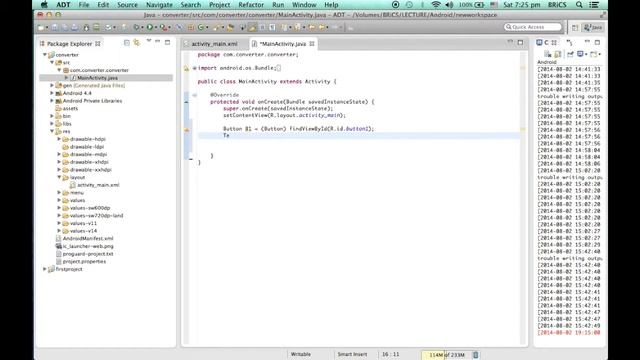This screenshot has width=640, height=360.
Task: Click the Open Console icon
Action: (593, 54)
